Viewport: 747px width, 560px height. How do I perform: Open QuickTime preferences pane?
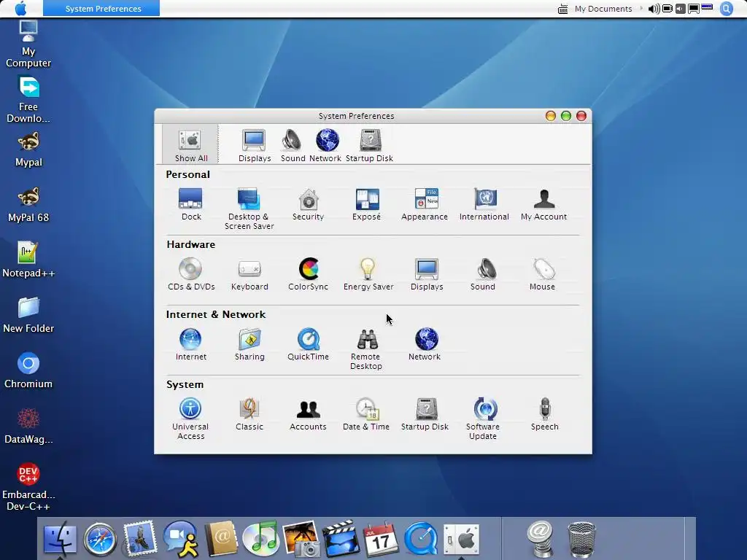point(309,344)
